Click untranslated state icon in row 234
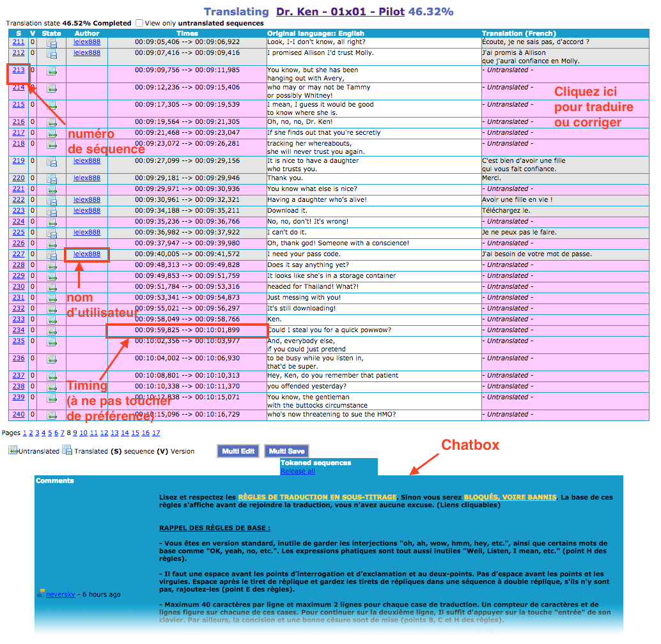 pyautogui.click(x=51, y=331)
